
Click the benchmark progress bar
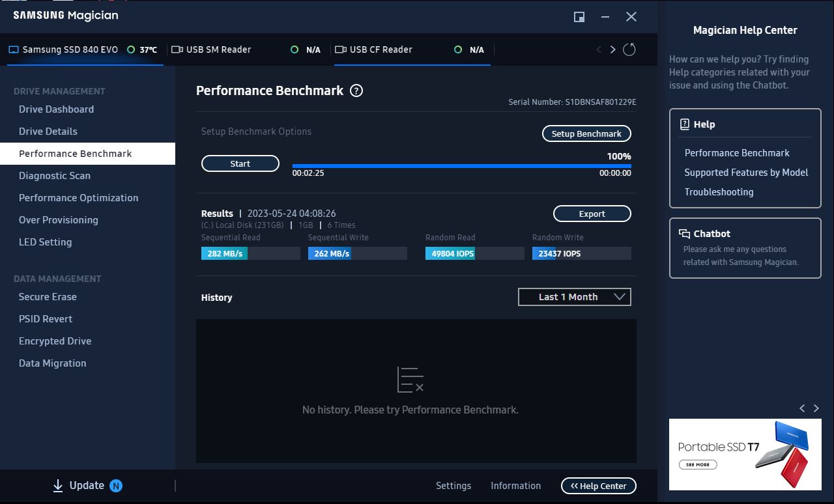(x=462, y=166)
